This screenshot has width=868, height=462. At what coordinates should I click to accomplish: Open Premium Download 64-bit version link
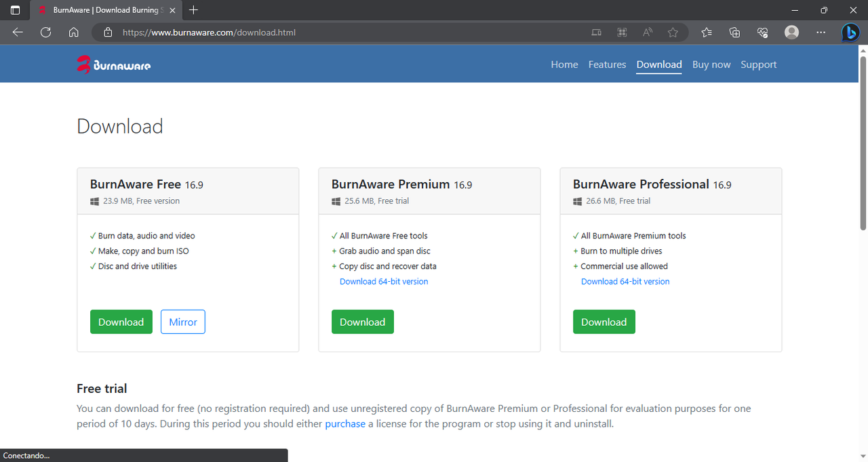point(384,281)
